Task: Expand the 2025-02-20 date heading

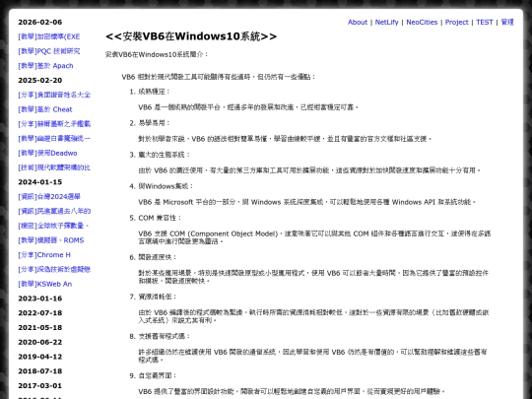Action: click(x=40, y=81)
